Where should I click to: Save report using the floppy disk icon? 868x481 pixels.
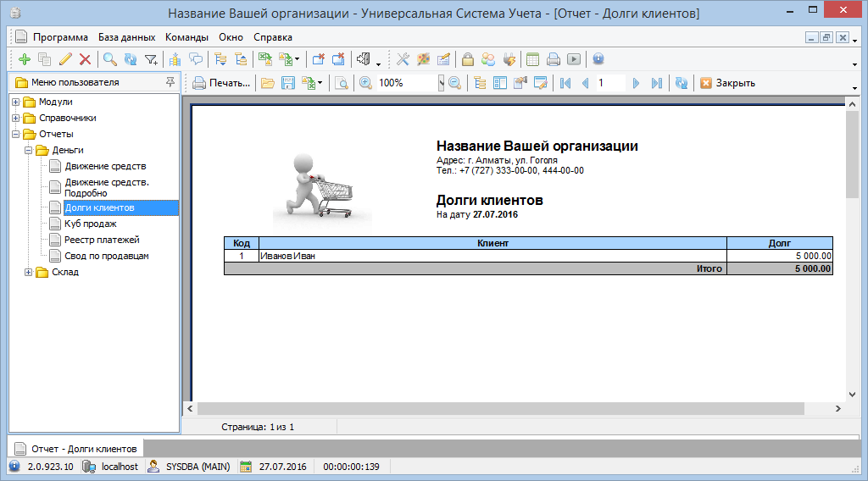pos(288,83)
